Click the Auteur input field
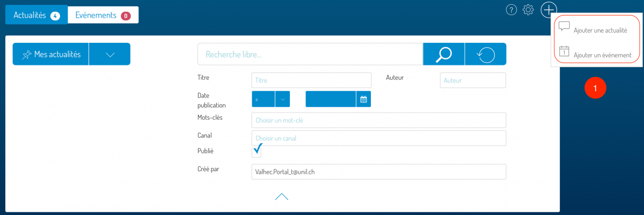Image resolution: width=644 pixels, height=215 pixels. (473, 80)
